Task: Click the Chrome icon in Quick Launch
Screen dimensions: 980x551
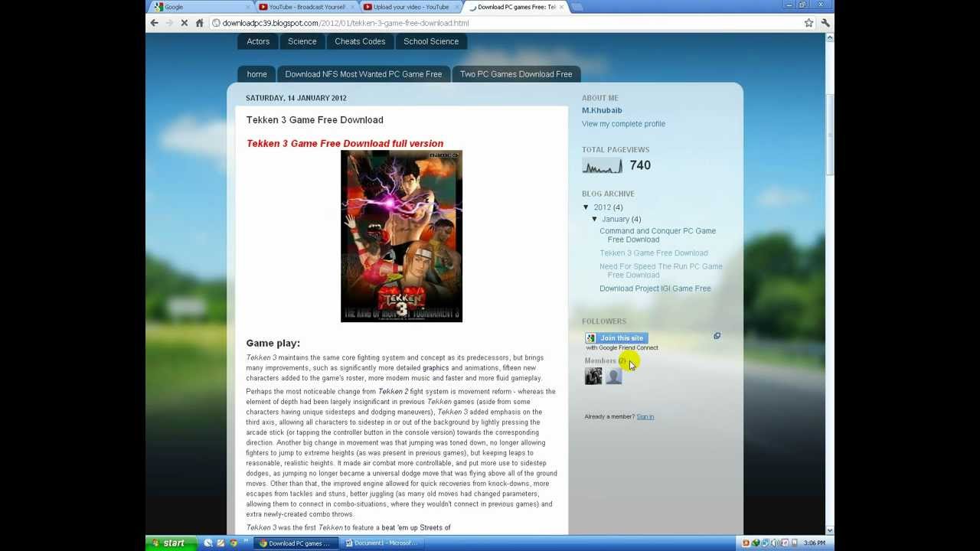Action: click(x=234, y=543)
